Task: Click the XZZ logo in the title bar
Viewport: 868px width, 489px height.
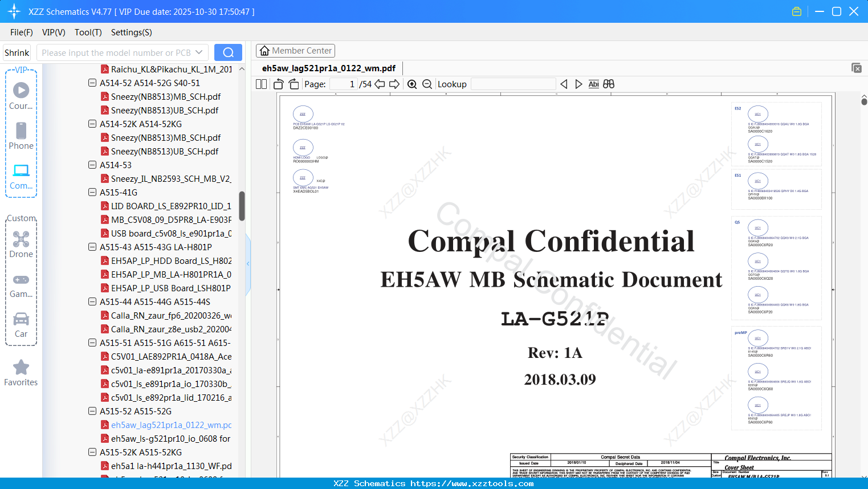Action: 14,11
